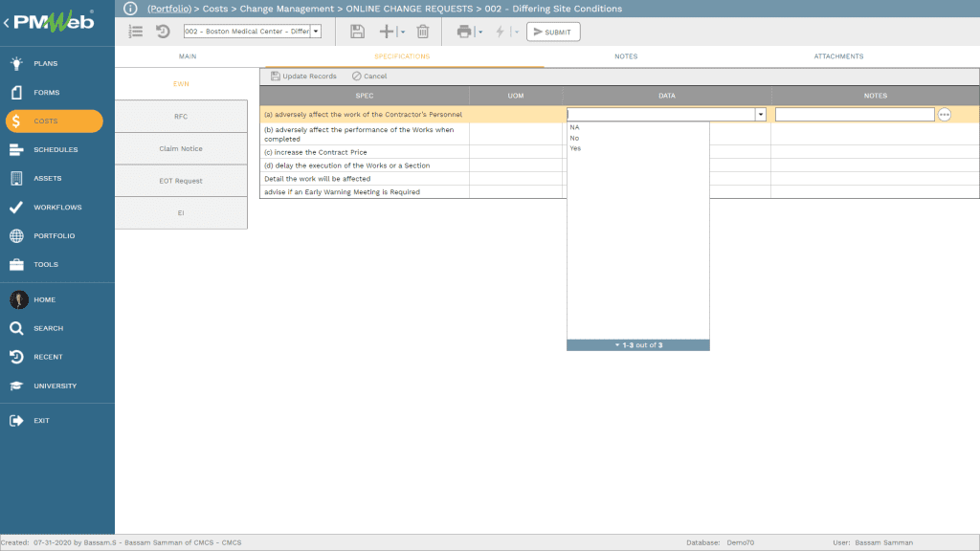
Task: Click the Notes input field in first row
Action: click(x=854, y=115)
